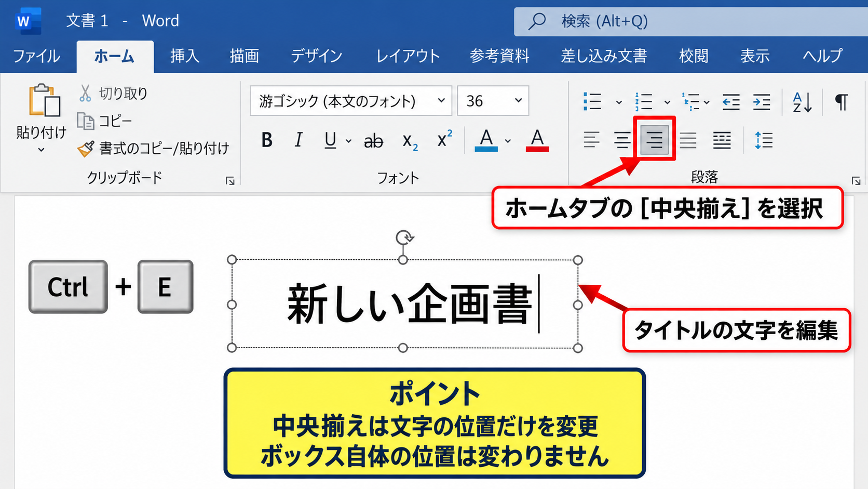Screen dimensions: 868x489
Task: Toggle Italic formatting
Action: point(298,140)
